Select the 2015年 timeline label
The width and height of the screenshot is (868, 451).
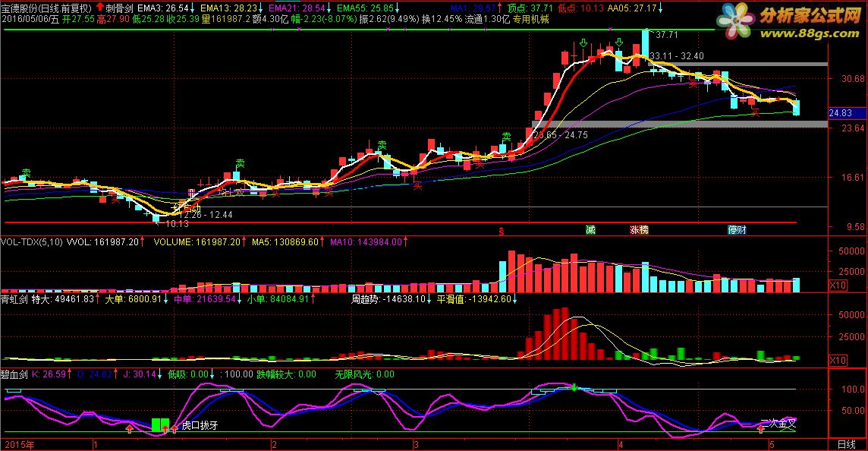[x=20, y=445]
